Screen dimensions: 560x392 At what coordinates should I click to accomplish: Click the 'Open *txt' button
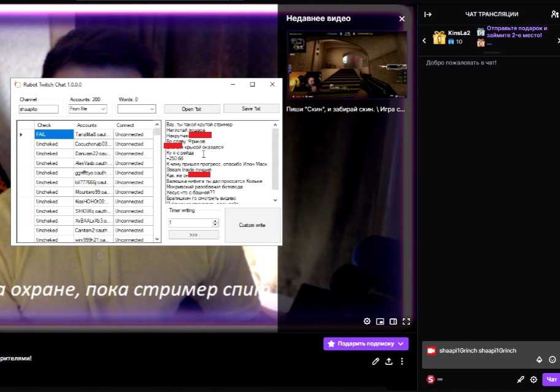(191, 109)
